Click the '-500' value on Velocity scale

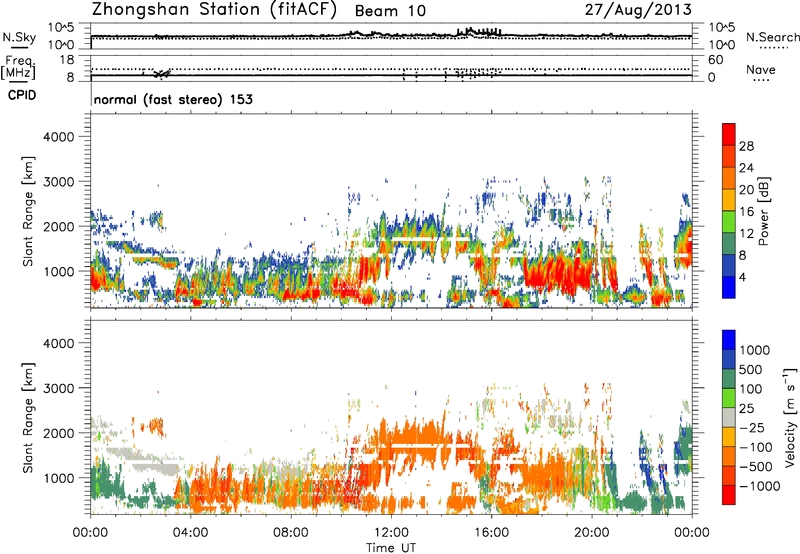[755, 467]
